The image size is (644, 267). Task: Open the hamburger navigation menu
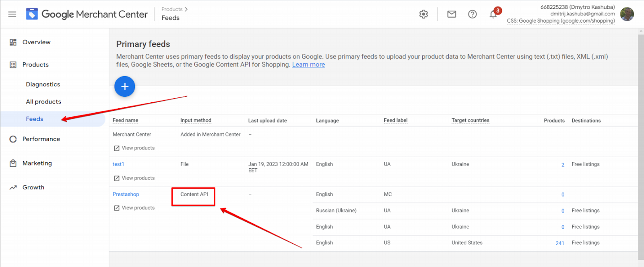pyautogui.click(x=12, y=14)
